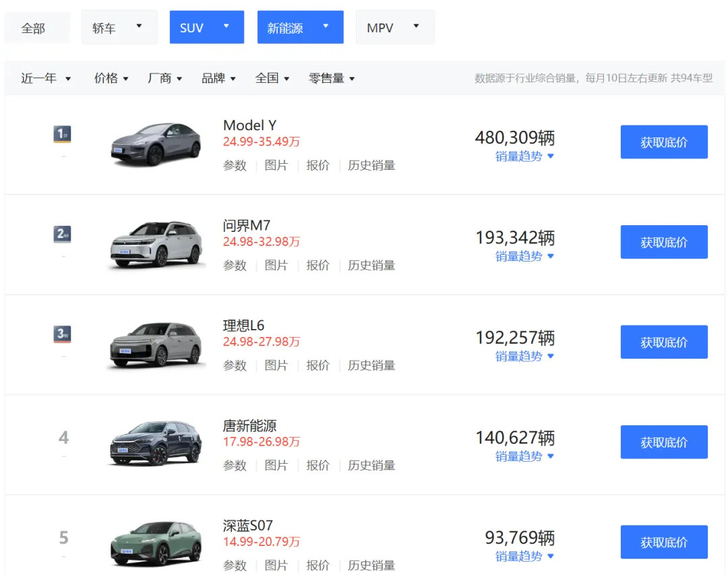Click the 193,342辆 sales figure
The image size is (728, 575).
515,238
